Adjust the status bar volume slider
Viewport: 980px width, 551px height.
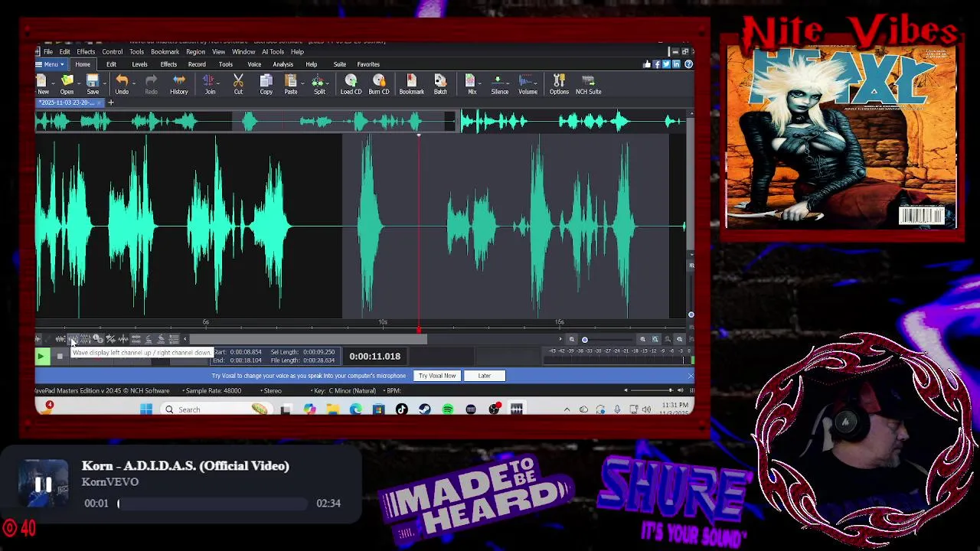click(652, 390)
